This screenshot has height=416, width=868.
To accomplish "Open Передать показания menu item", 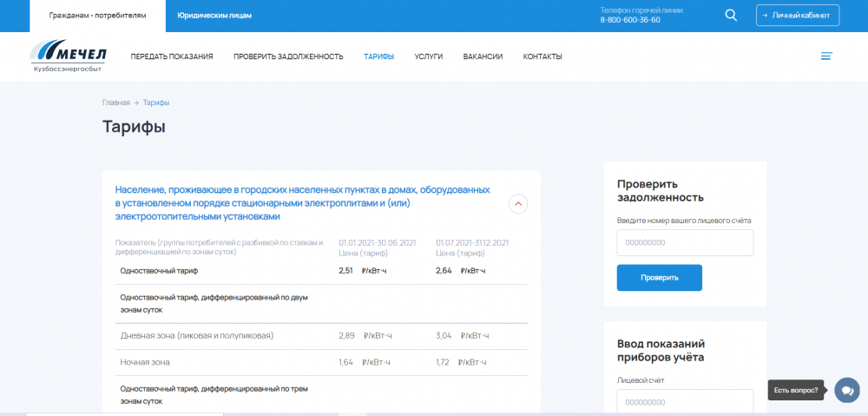I will [x=172, y=56].
